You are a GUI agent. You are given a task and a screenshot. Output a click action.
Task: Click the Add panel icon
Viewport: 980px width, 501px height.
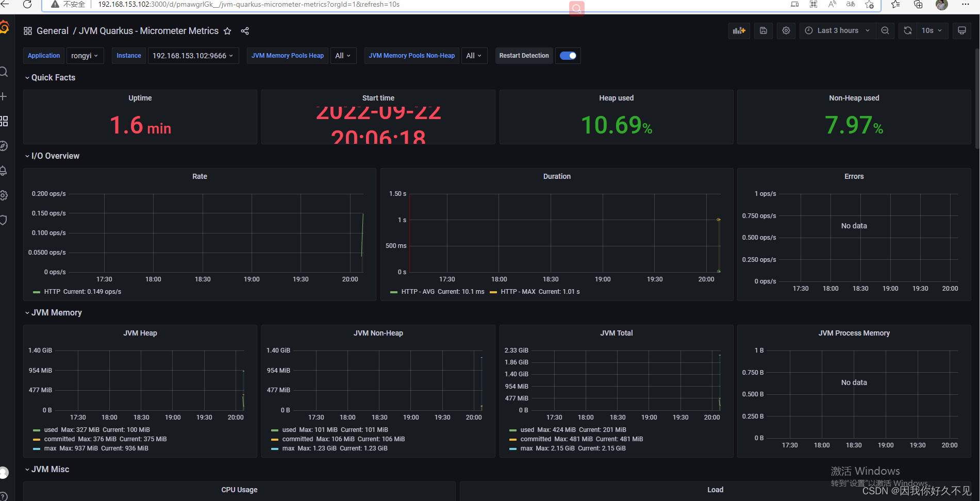739,30
